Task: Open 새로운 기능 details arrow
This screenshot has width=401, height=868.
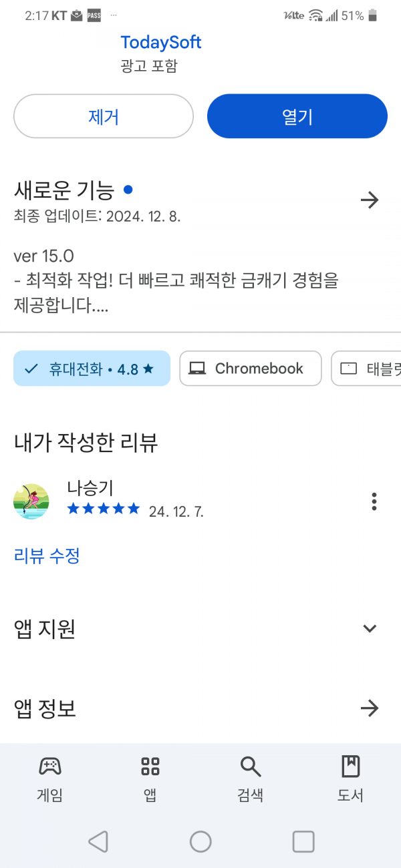Action: tap(370, 200)
